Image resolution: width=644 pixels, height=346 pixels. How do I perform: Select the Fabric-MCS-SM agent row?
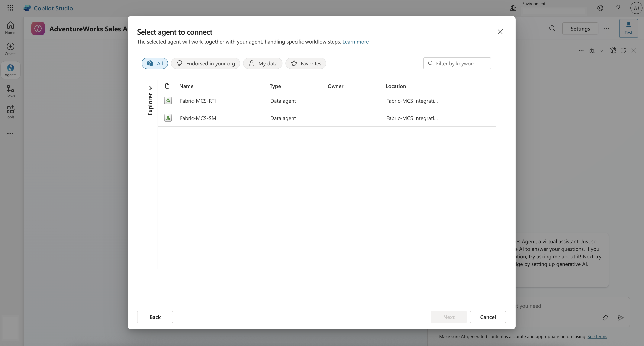pos(198,118)
